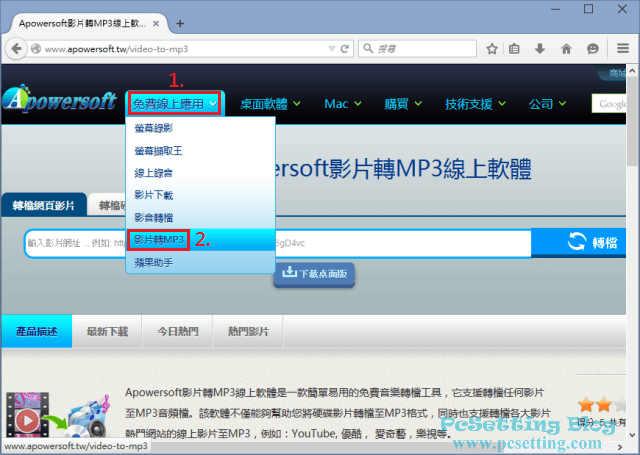Click the Apowersoft logo
Viewport: 640px width, 455px height.
(x=59, y=99)
